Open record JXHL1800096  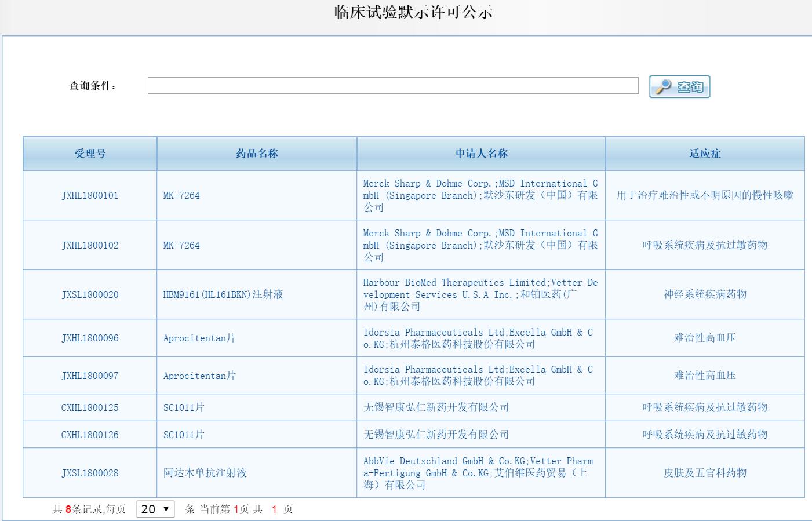coord(90,338)
